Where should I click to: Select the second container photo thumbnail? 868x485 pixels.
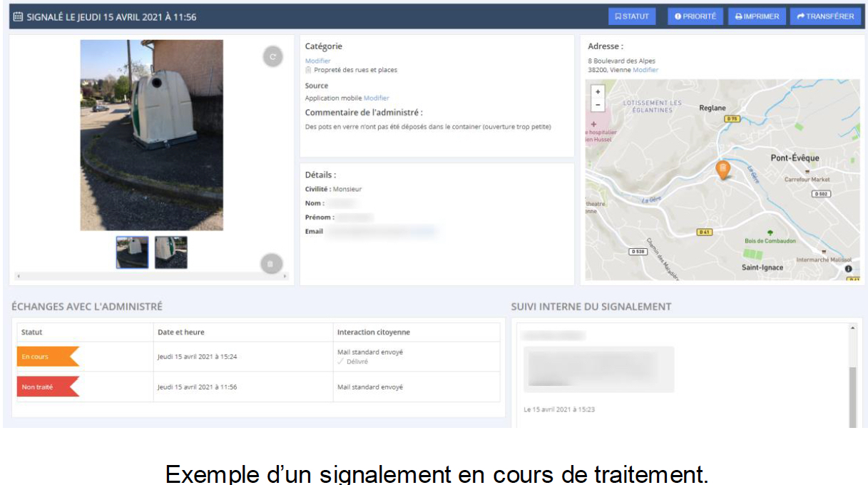(x=171, y=252)
